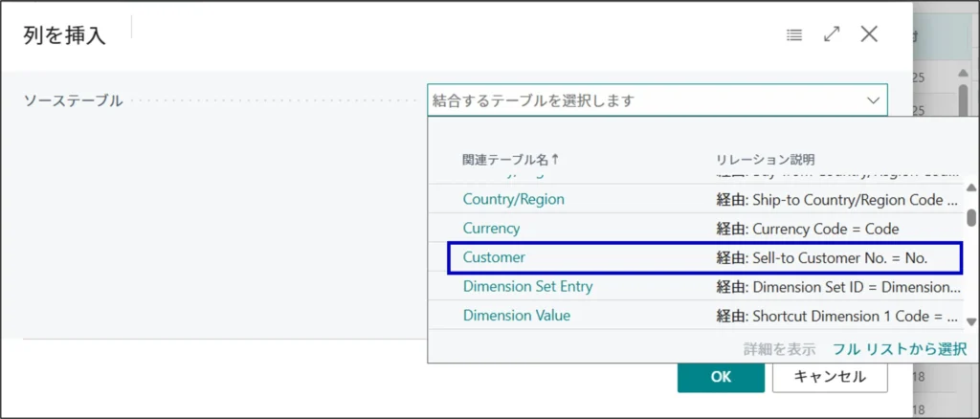Image resolution: width=980 pixels, height=419 pixels.
Task: Select Dimension Set Entry table
Action: [527, 286]
